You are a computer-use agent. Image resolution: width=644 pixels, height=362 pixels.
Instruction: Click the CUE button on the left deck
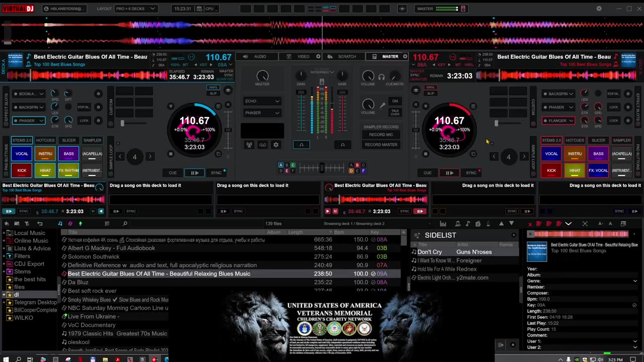click(173, 173)
